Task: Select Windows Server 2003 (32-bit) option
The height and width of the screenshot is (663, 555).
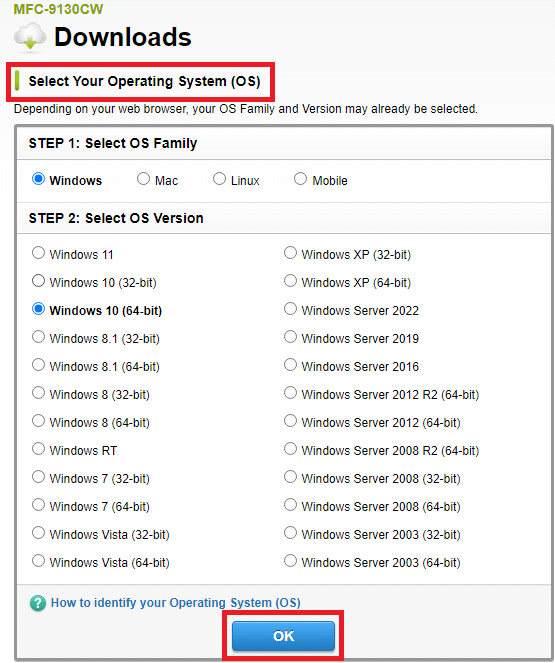Action: [290, 533]
